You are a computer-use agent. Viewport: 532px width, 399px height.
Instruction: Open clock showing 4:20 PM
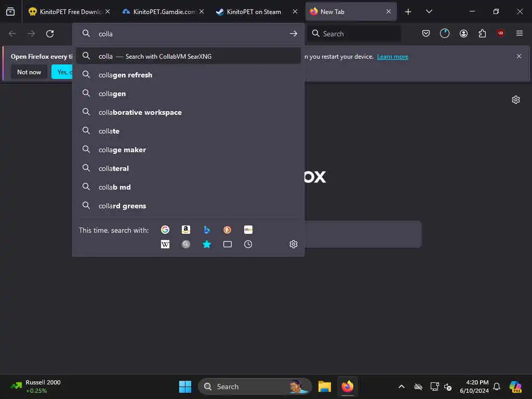[474, 387]
